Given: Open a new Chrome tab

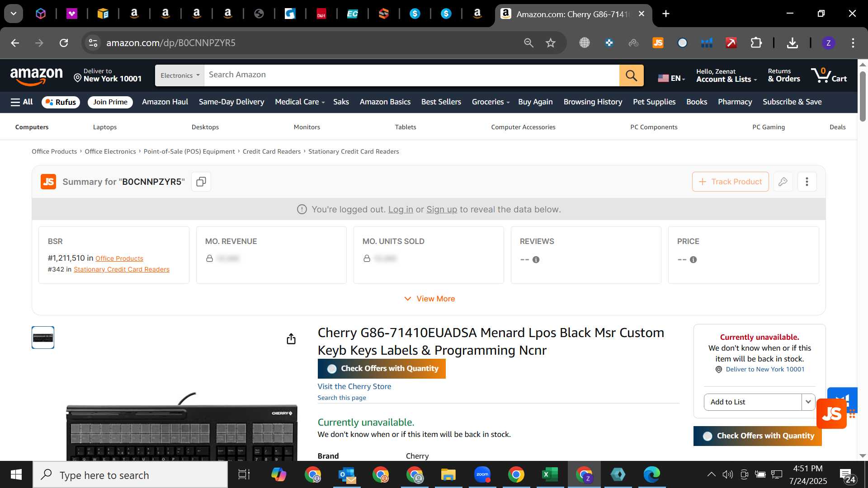Looking at the screenshot, I should coord(666,14).
